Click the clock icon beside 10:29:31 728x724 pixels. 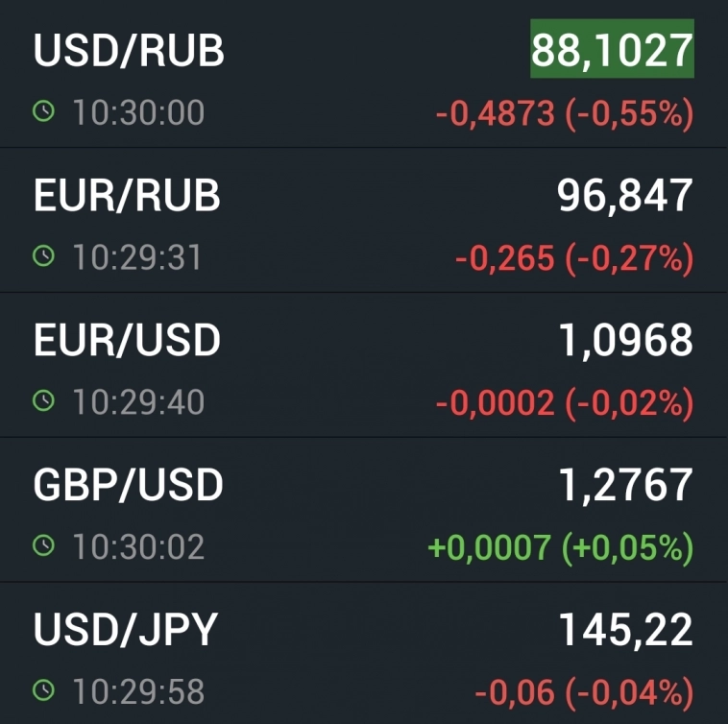click(x=43, y=257)
